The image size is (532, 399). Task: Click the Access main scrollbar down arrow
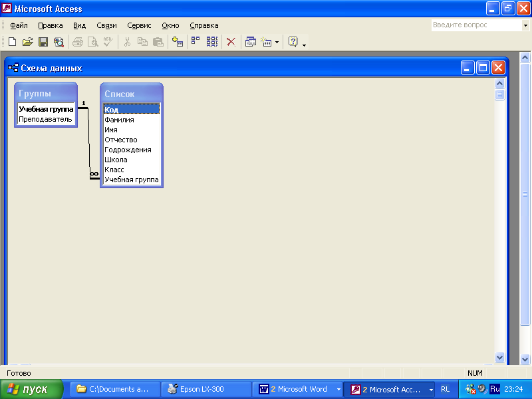tap(525, 359)
